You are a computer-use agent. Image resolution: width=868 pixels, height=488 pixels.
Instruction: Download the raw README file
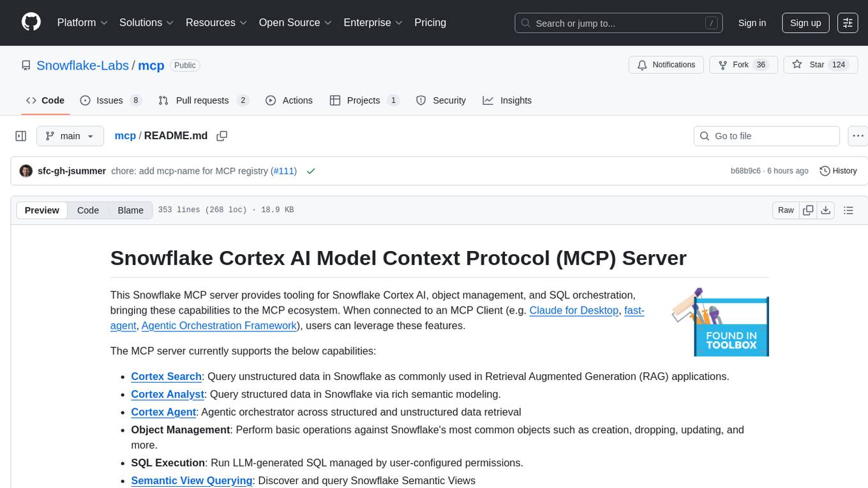tap(825, 210)
